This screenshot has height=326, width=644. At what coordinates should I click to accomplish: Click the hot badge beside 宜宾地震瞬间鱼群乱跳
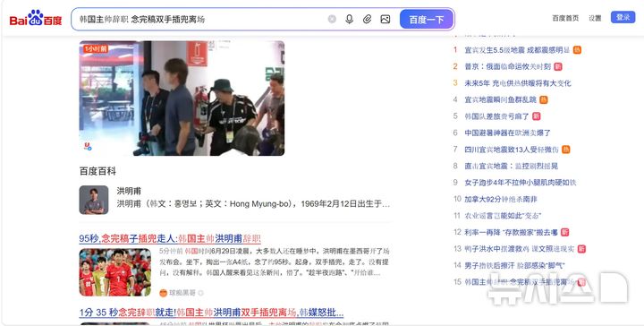click(544, 99)
